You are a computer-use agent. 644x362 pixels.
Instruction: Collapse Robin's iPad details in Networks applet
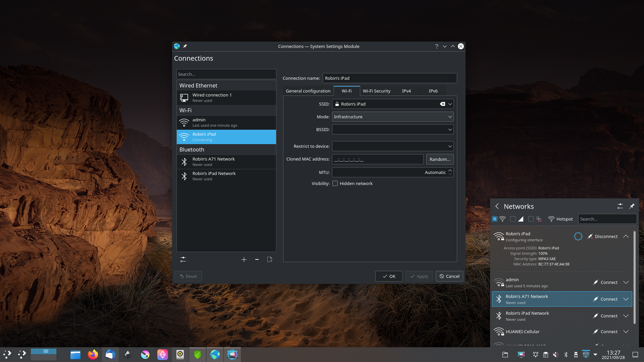point(626,236)
